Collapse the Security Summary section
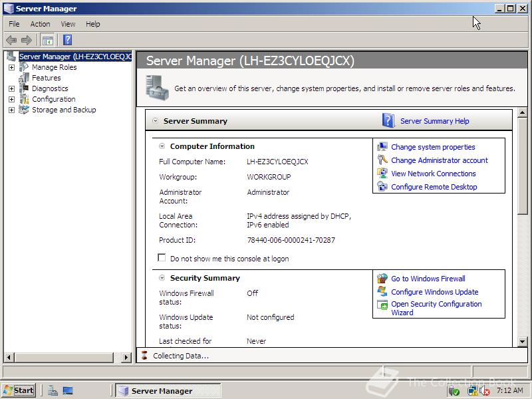Screen dimensions: 532x399 162,278
